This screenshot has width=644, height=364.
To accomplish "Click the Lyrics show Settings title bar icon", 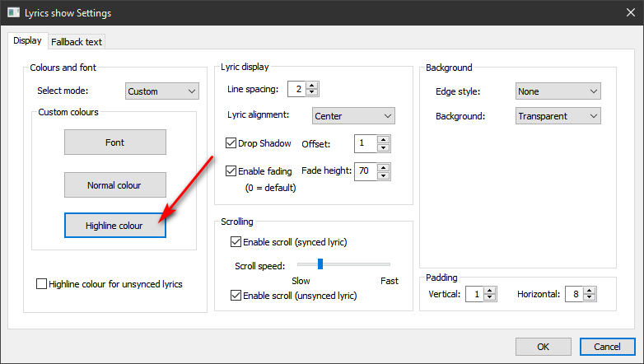I will tap(14, 13).
